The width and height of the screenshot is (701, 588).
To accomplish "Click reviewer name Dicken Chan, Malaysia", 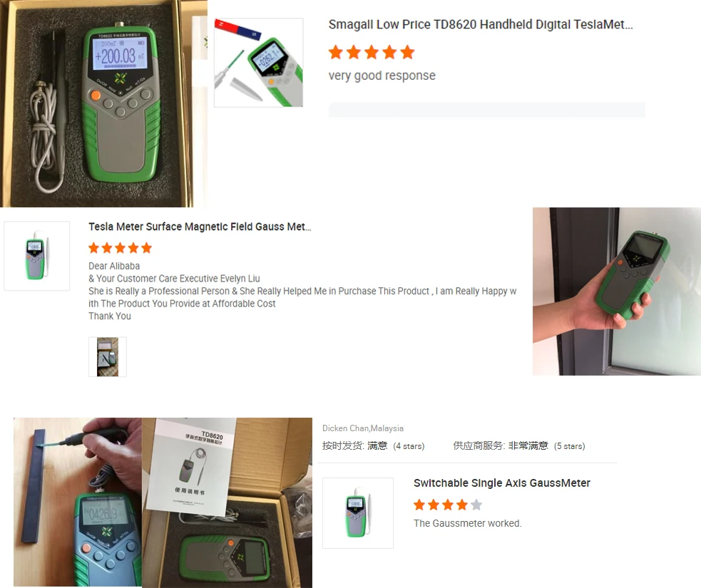I will click(362, 428).
